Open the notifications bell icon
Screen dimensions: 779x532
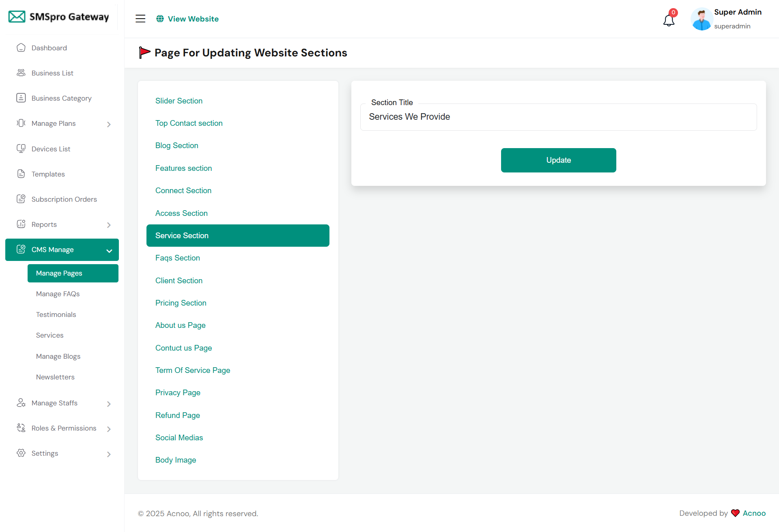click(669, 20)
